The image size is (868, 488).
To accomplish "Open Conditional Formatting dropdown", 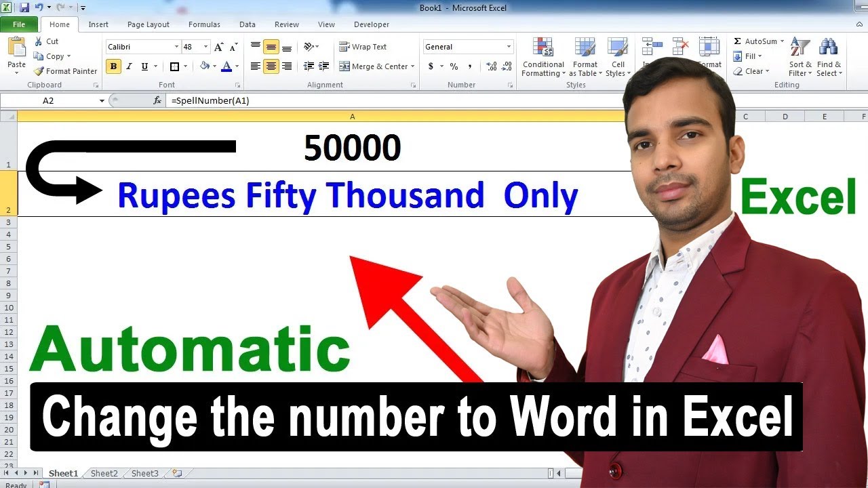I will [543, 58].
